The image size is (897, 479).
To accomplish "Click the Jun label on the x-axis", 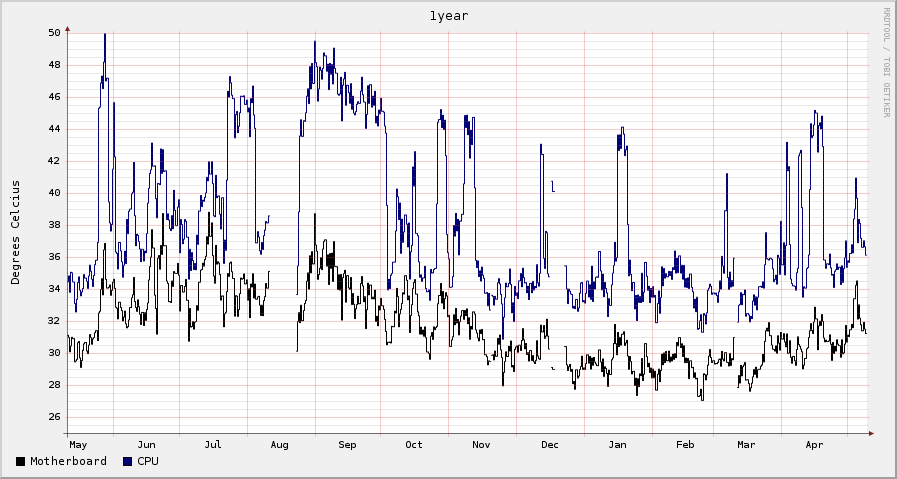I will coord(146,444).
